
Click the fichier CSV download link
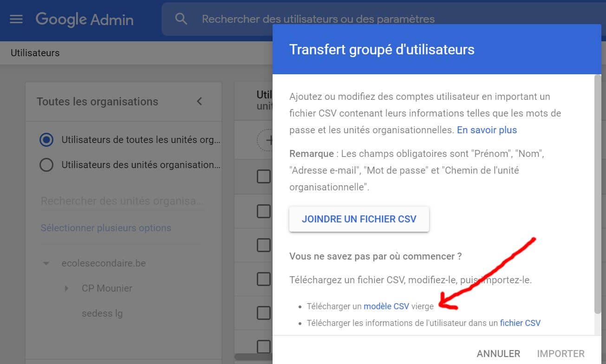click(x=520, y=323)
